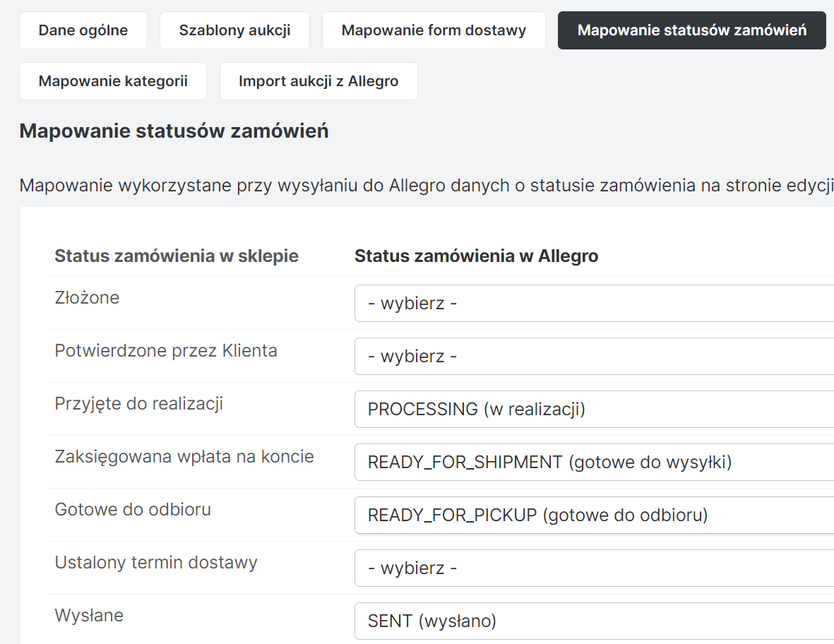Go to Mapowanie form dostawy tab

pos(434,30)
